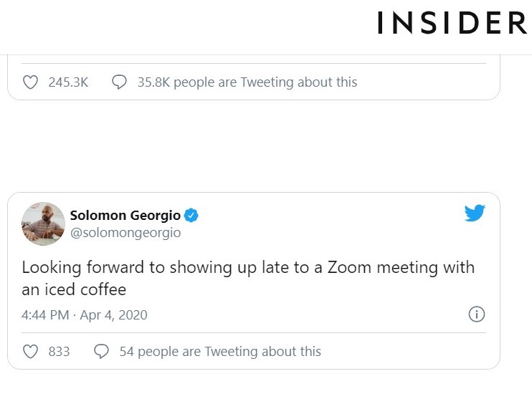This screenshot has width=532, height=399.
Task: Click the 833 like count
Action: pos(59,352)
